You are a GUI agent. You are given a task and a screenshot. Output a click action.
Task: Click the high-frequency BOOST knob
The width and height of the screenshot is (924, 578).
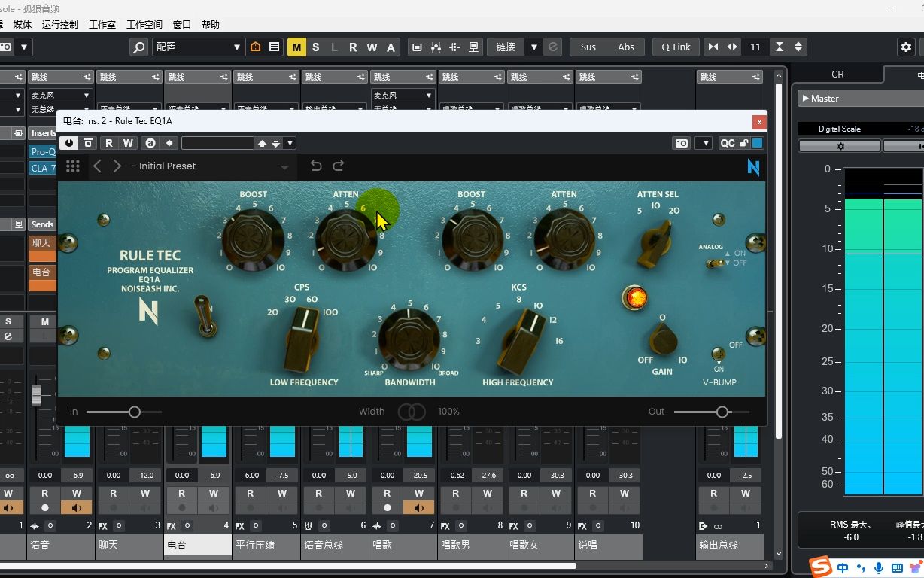coord(472,238)
